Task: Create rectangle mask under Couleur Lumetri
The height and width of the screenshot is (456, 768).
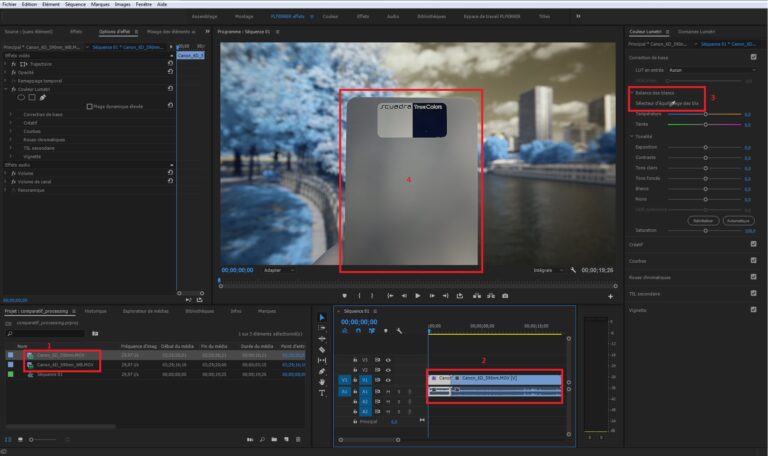Action: click(x=32, y=97)
